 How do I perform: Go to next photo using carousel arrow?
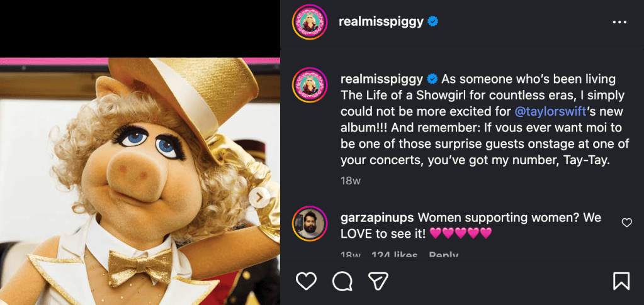(x=259, y=197)
